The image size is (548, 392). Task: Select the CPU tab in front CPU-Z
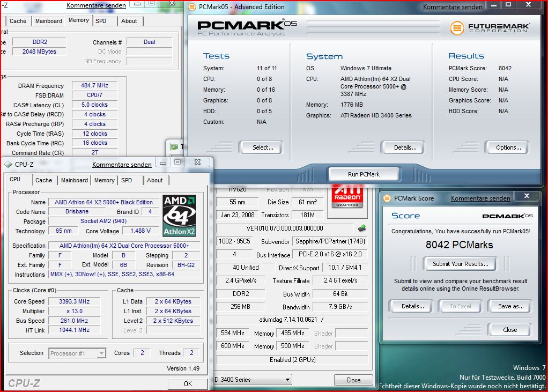pos(15,179)
